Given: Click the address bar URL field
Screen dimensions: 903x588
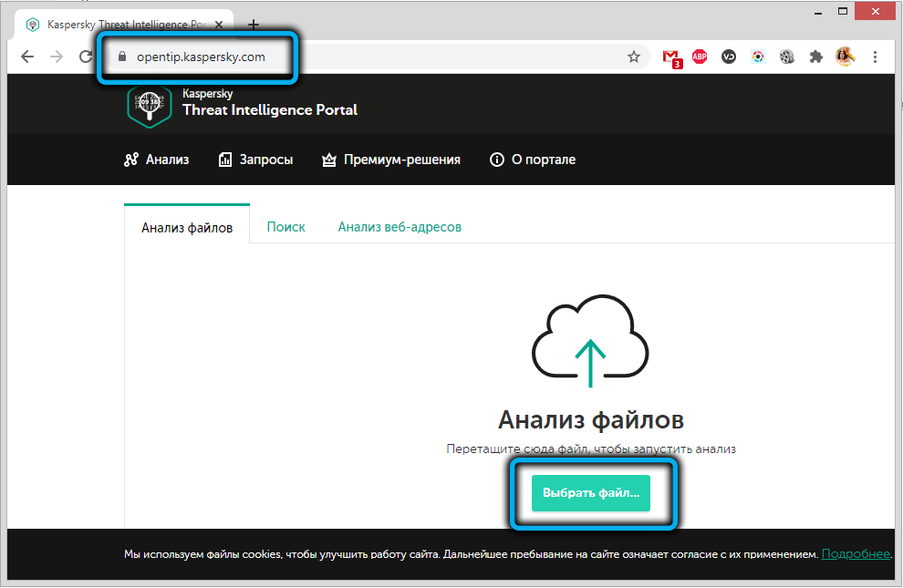Looking at the screenshot, I should 365,57.
